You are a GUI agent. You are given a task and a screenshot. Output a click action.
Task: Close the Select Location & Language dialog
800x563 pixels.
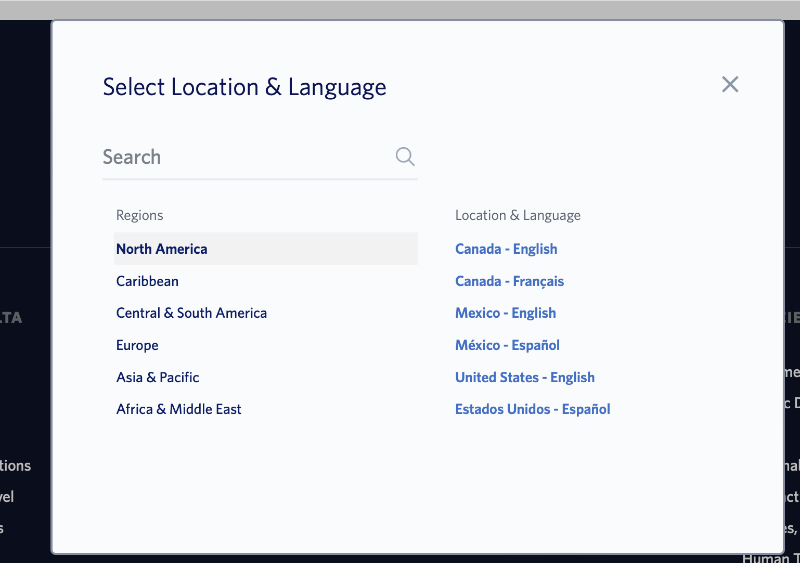click(730, 84)
